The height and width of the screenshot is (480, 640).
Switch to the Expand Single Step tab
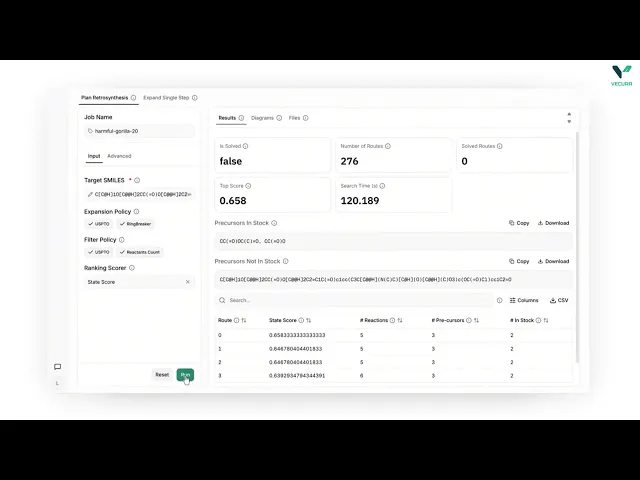tap(166, 98)
